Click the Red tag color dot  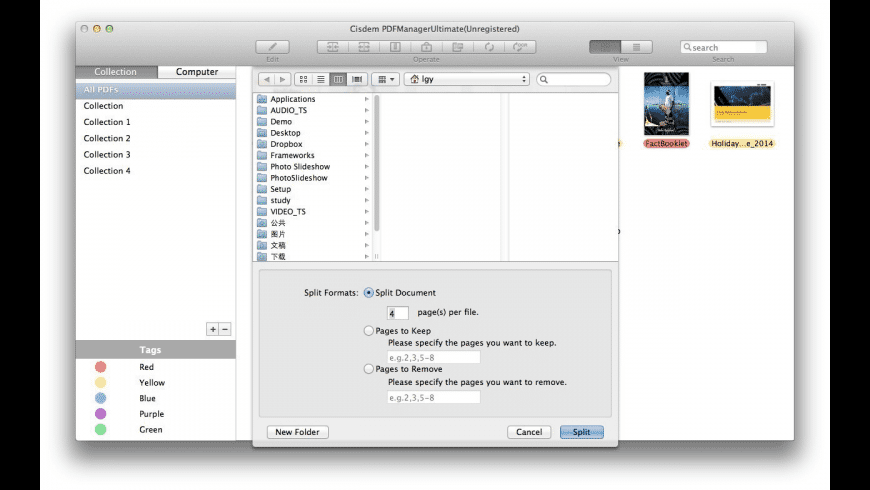100,367
